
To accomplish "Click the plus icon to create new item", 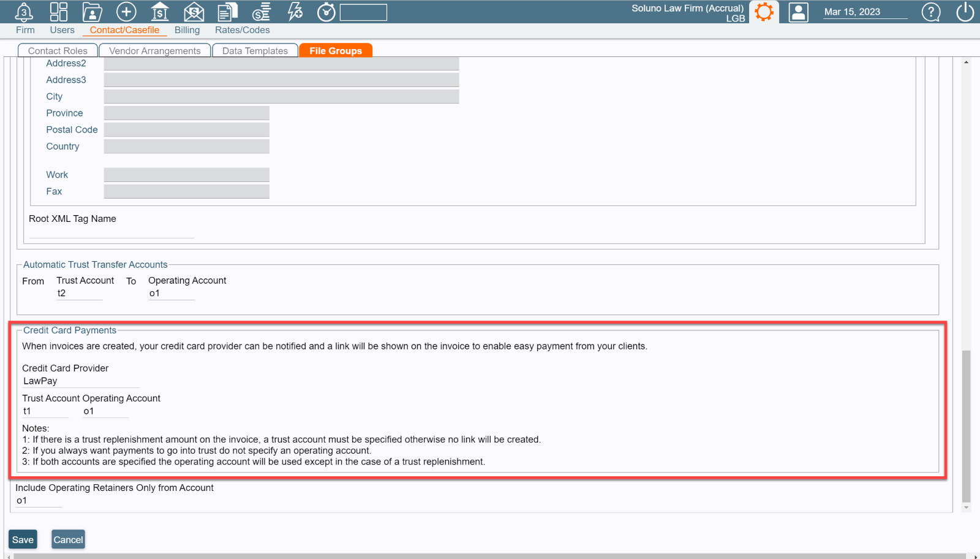I will pyautogui.click(x=126, y=12).
